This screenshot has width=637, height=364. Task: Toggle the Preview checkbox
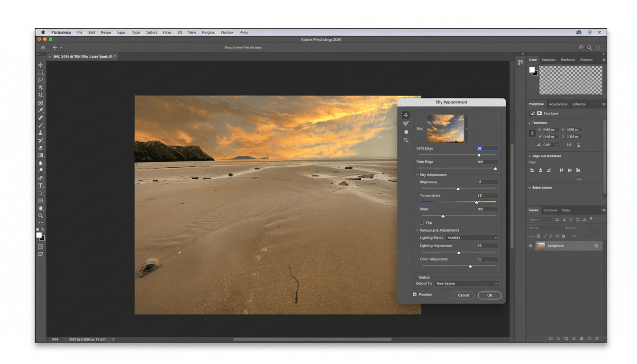pyautogui.click(x=414, y=294)
